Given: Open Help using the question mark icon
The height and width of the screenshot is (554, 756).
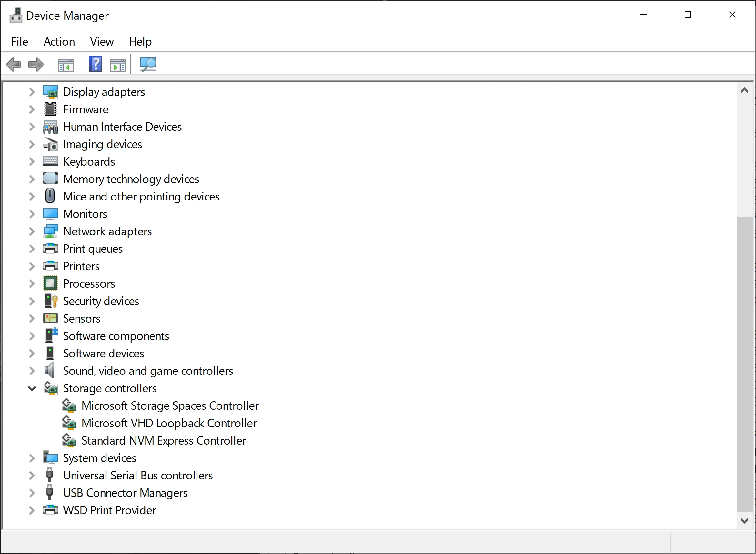Looking at the screenshot, I should pos(95,64).
